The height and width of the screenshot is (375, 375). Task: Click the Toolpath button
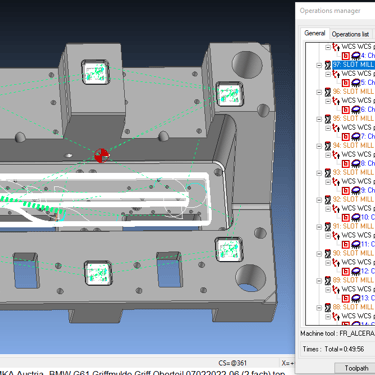[356, 368]
